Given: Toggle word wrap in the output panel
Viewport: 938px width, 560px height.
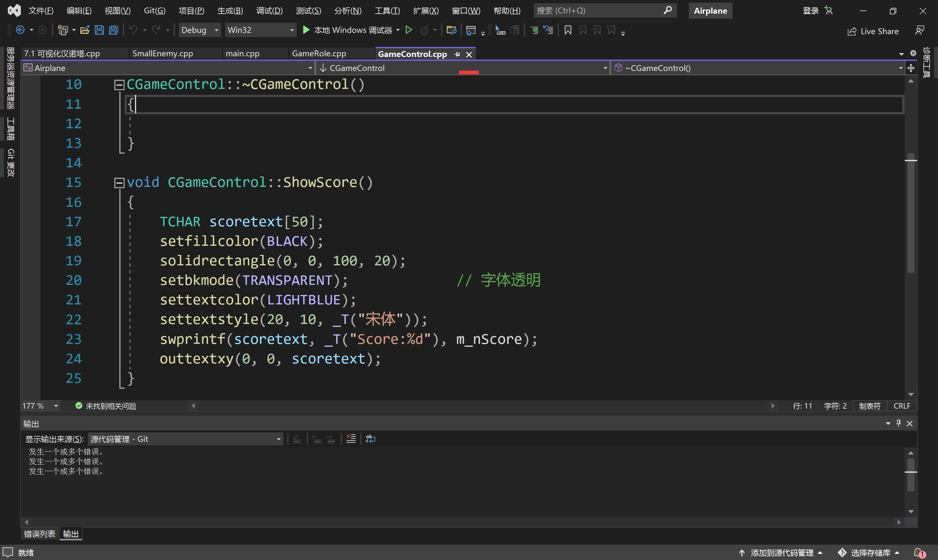Looking at the screenshot, I should coord(371,439).
